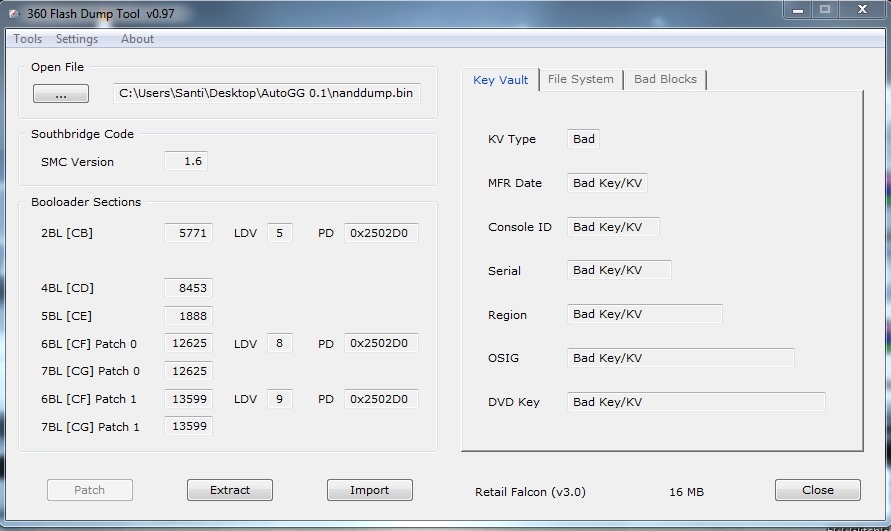Switch to the Bad Blocks tab
Image resolution: width=891 pixels, height=531 pixels.
click(665, 80)
